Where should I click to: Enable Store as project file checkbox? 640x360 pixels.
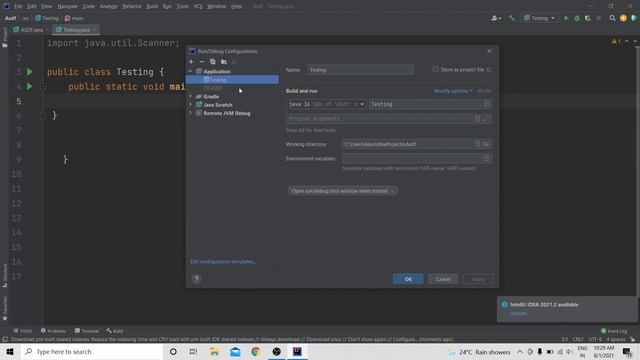(x=435, y=69)
